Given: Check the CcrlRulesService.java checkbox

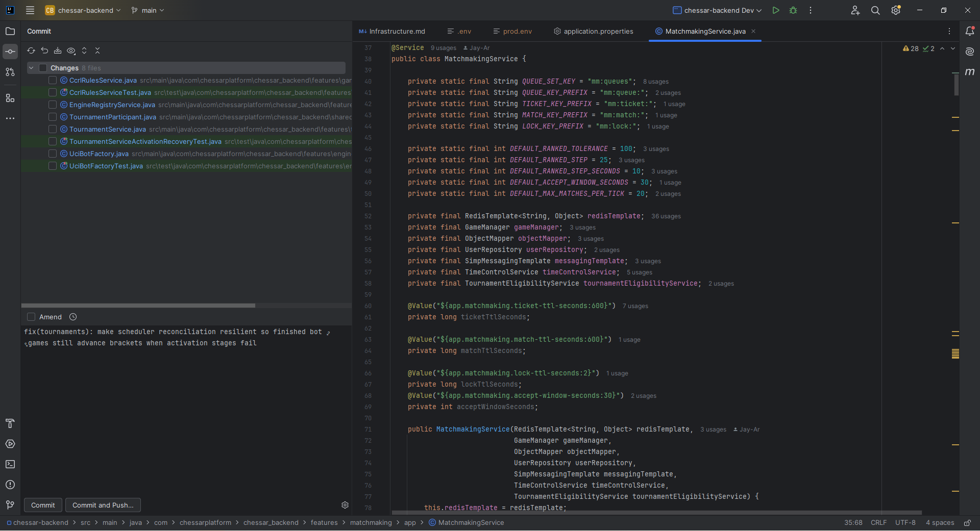Looking at the screenshot, I should [x=53, y=80].
